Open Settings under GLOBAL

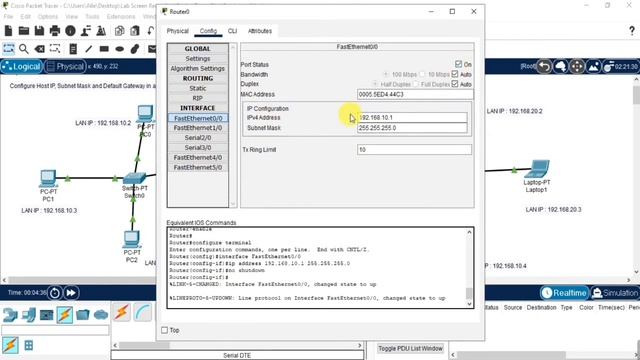coord(198,59)
